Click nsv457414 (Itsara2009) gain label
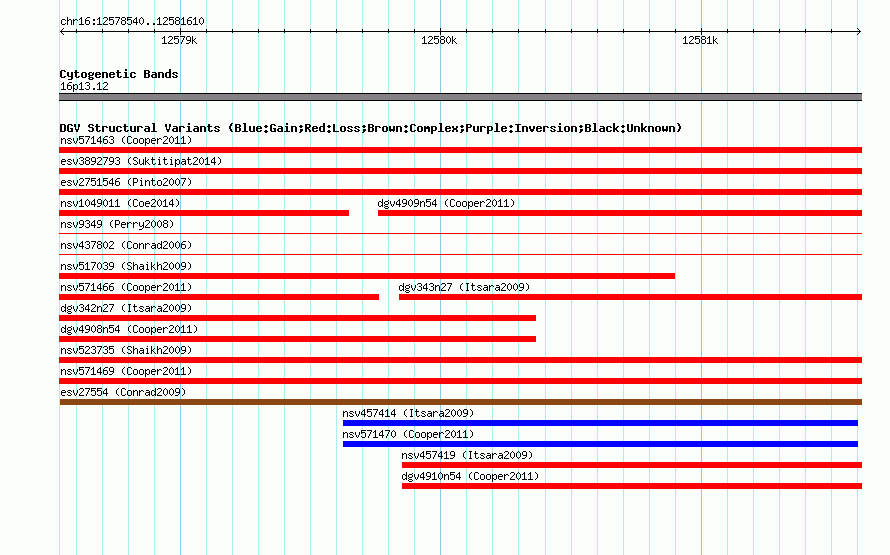The image size is (890, 555). coord(408,413)
